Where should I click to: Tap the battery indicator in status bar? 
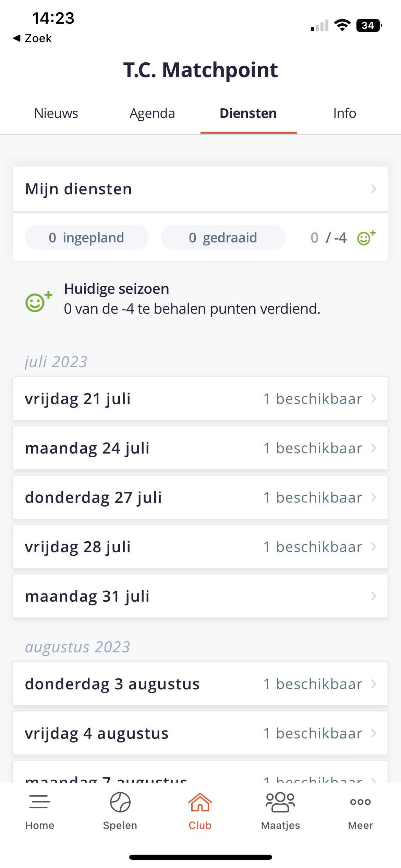[x=369, y=25]
